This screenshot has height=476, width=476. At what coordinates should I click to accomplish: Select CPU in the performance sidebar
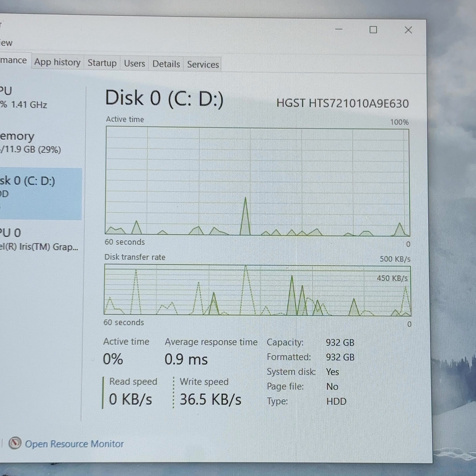(x=40, y=98)
